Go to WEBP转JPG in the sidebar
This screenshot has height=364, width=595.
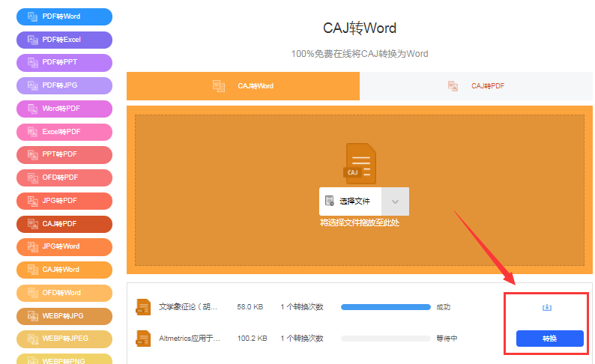64,316
